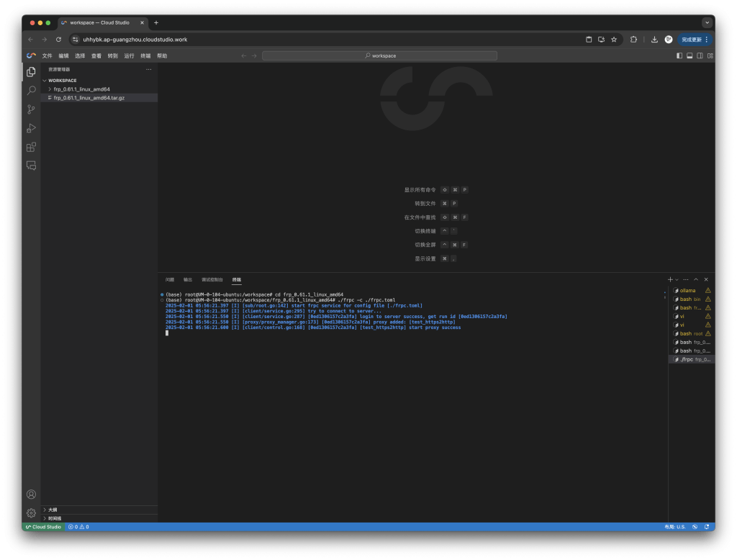737x560 pixels.
Task: Open errors and warnings in status bar
Action: pyautogui.click(x=78, y=527)
